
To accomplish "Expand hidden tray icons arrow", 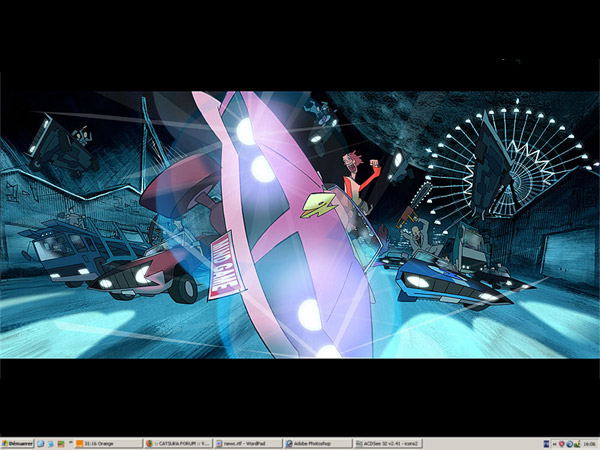I will pyautogui.click(x=554, y=444).
